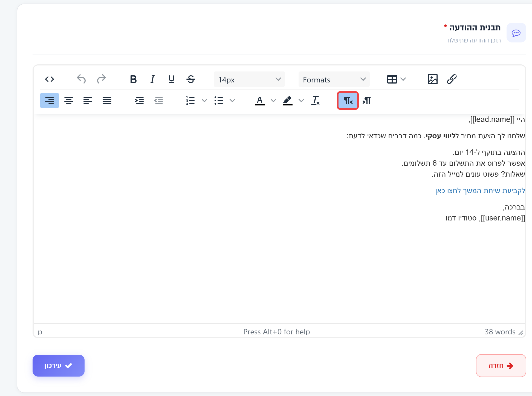Screen dimensions: 532x396
Task: Expand the table options chevron
Action: [x=403, y=79]
